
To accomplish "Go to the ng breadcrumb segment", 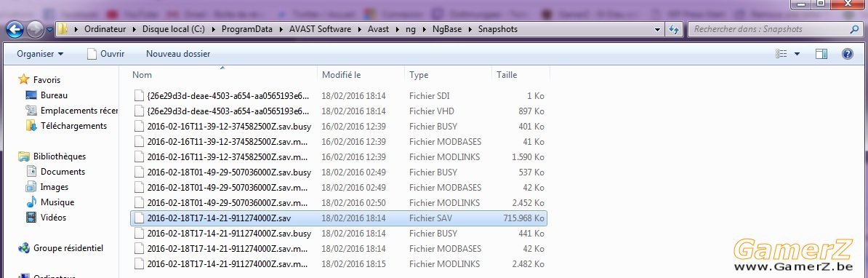I will pos(410,29).
